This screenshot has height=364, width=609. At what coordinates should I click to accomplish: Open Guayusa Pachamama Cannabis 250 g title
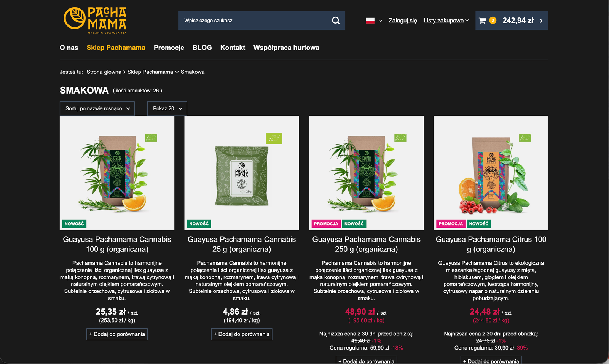pyautogui.click(x=367, y=244)
